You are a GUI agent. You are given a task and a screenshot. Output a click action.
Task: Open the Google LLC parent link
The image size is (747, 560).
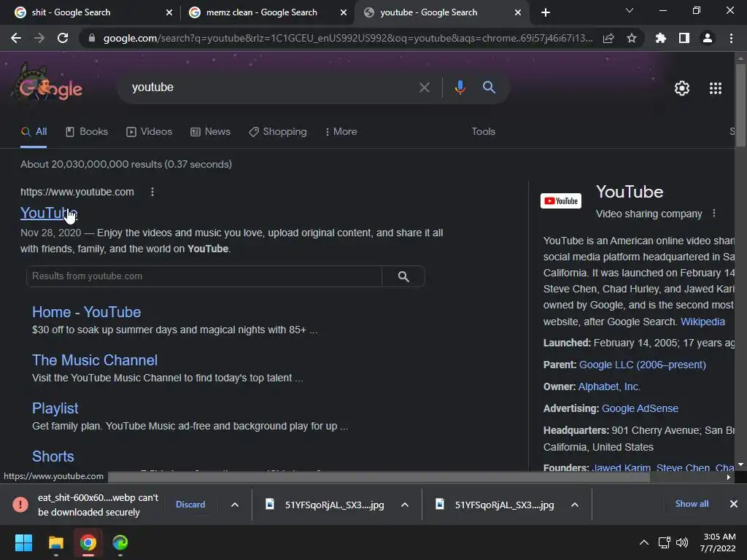coord(642,365)
